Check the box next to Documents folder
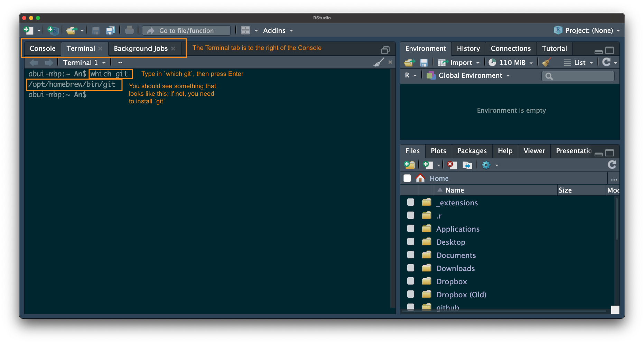 pyautogui.click(x=411, y=255)
